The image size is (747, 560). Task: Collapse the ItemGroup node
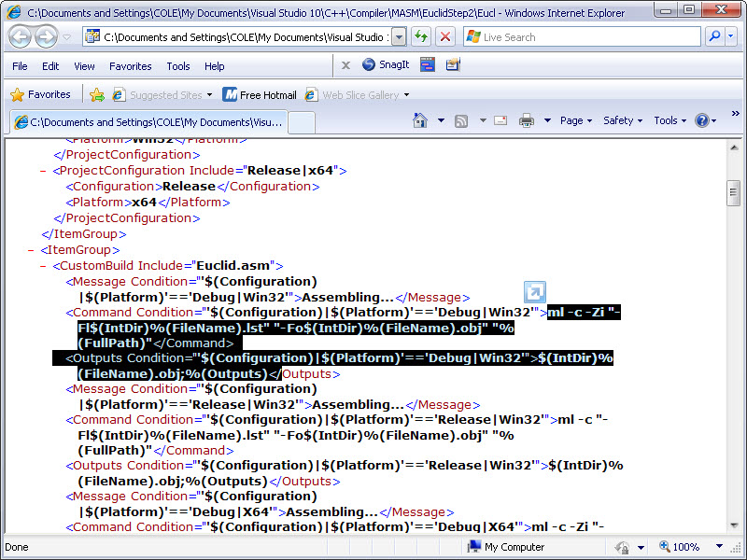(x=31, y=250)
